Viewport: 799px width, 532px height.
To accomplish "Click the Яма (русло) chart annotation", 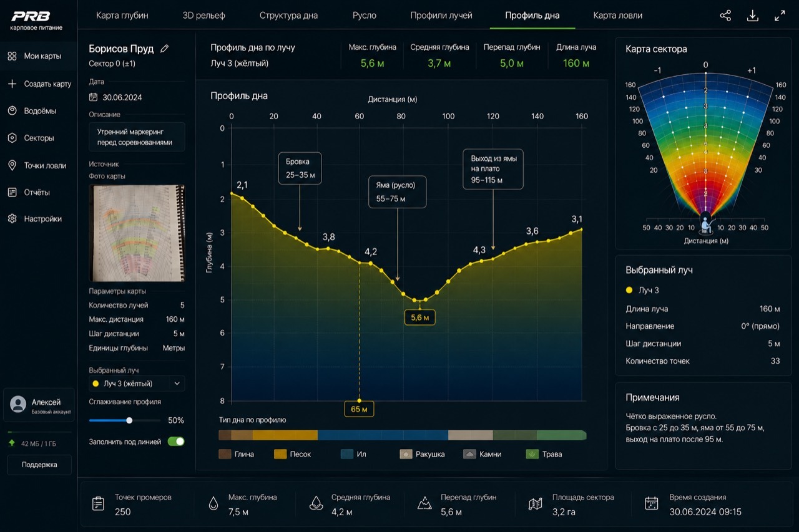I will tap(398, 192).
